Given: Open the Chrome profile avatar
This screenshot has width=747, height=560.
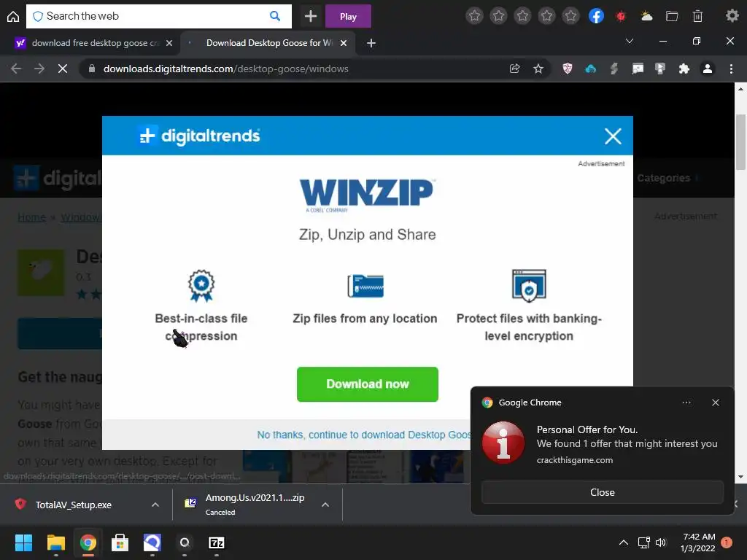Looking at the screenshot, I should coord(708,69).
